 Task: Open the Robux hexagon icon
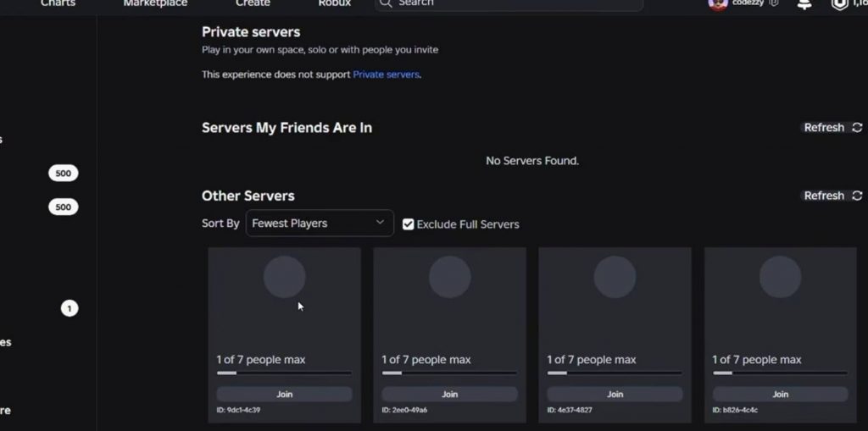tap(840, 4)
